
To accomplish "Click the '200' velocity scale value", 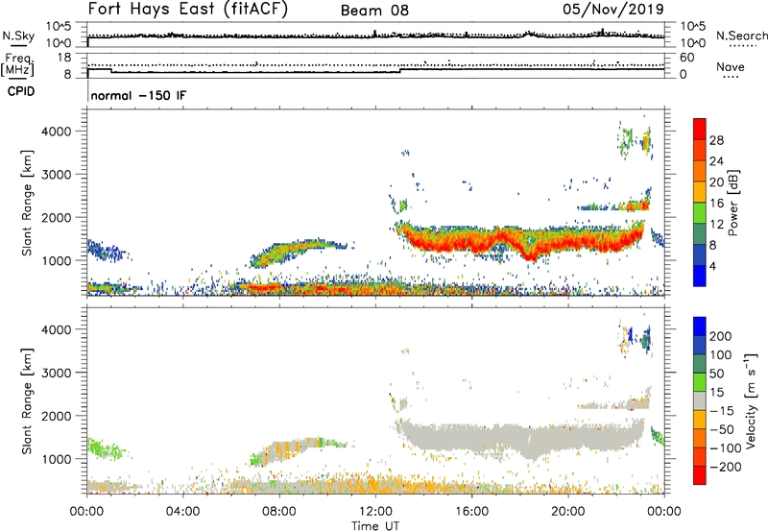I will (721, 336).
